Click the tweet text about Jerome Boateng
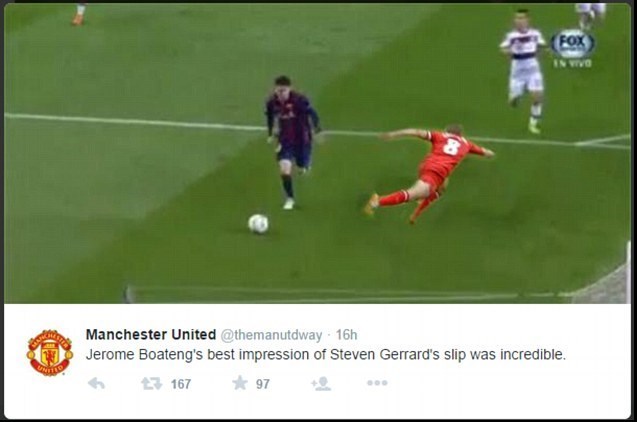 325,355
